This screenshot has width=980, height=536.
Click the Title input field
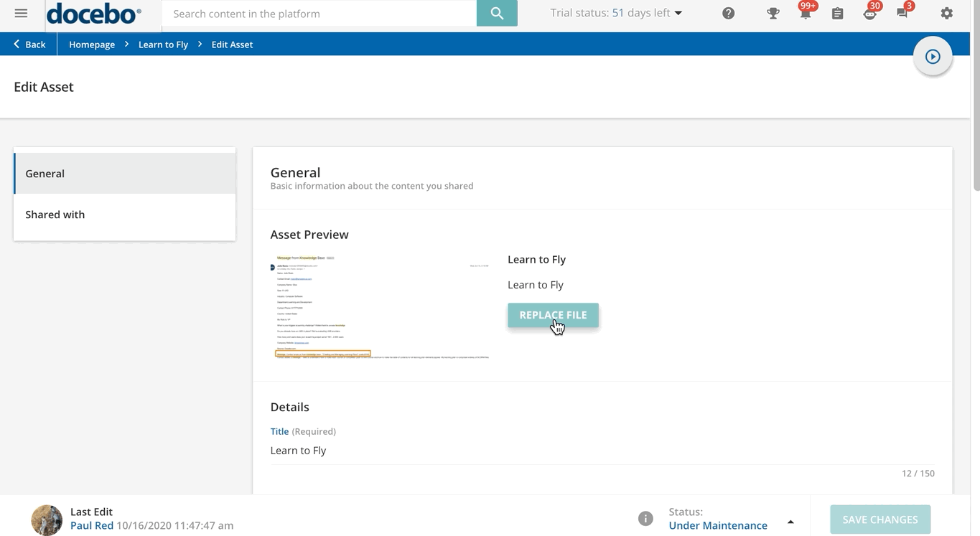[602, 451]
